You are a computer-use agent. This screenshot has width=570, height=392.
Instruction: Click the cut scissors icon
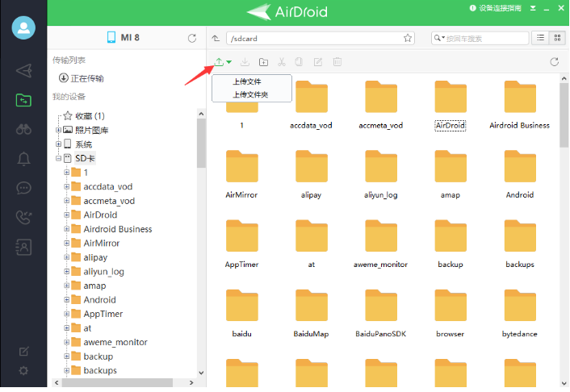[282, 62]
